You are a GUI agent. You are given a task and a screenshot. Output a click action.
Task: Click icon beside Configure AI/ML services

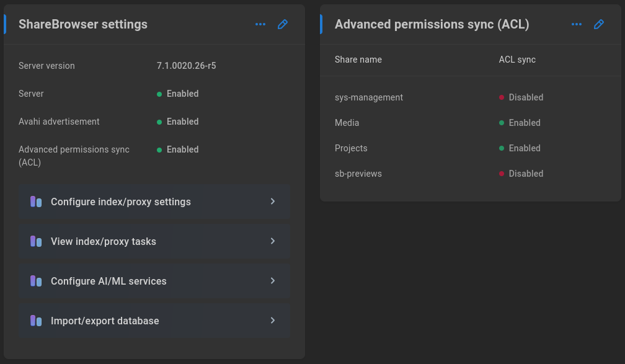pyautogui.click(x=36, y=281)
